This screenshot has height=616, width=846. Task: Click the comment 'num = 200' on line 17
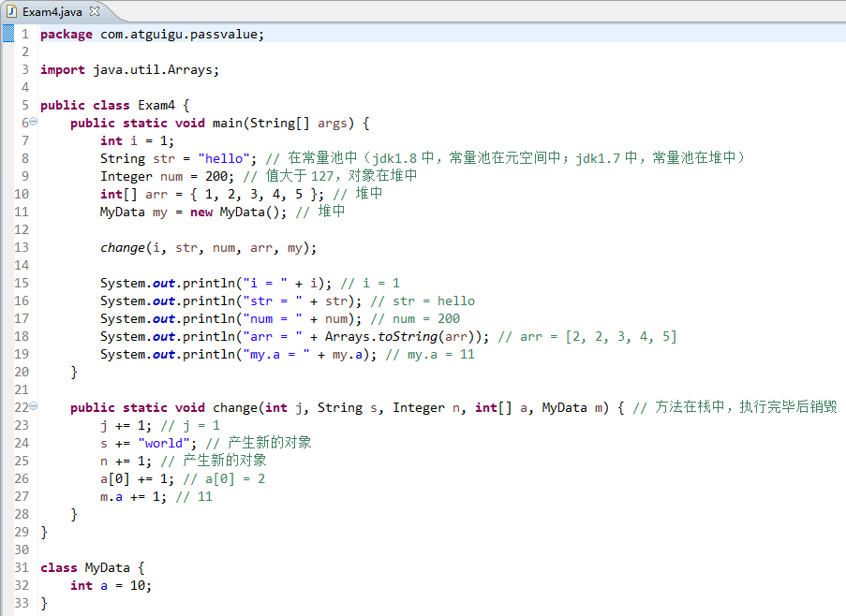tap(426, 318)
